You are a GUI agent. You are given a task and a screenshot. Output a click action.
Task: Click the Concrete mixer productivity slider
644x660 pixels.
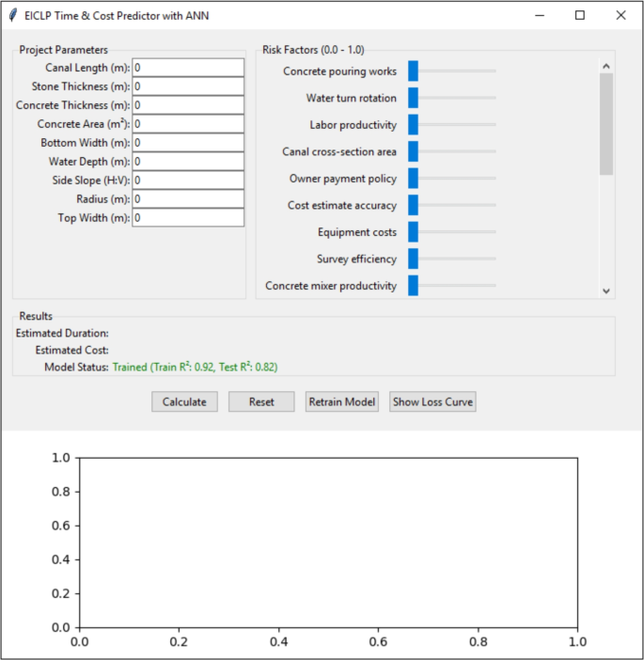pyautogui.click(x=452, y=286)
